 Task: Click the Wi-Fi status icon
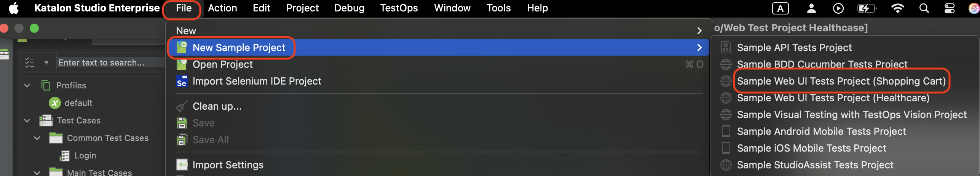(898, 8)
